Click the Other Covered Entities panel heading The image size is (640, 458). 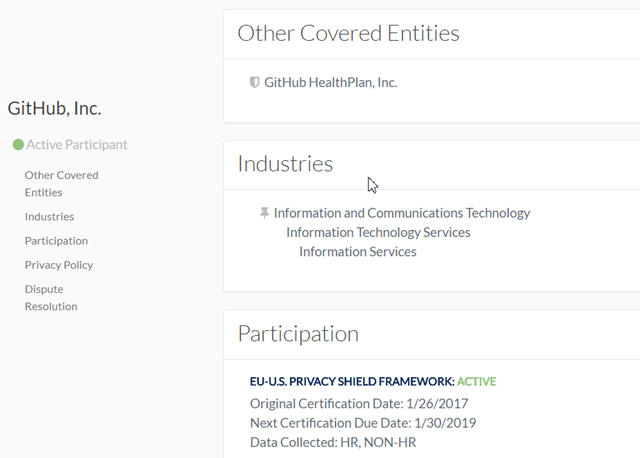tap(348, 33)
